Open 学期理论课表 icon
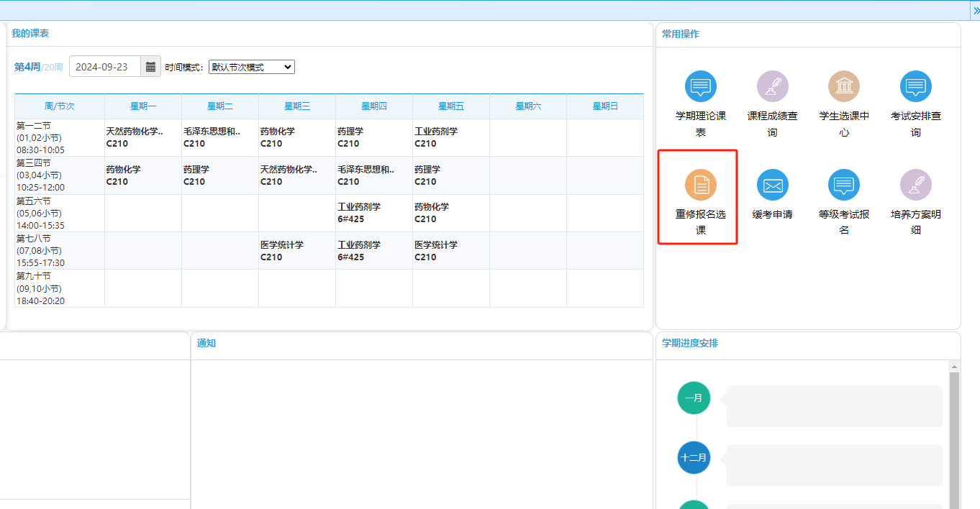 700,87
